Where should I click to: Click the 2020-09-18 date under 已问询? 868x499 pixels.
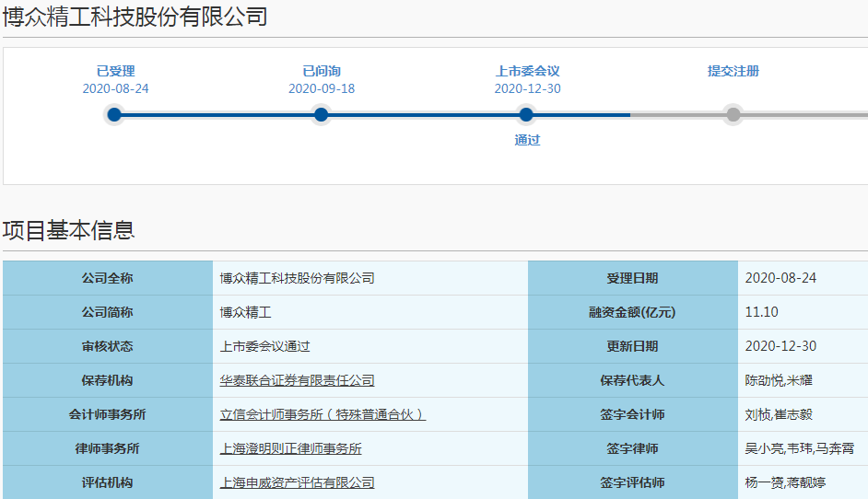pyautogui.click(x=321, y=88)
